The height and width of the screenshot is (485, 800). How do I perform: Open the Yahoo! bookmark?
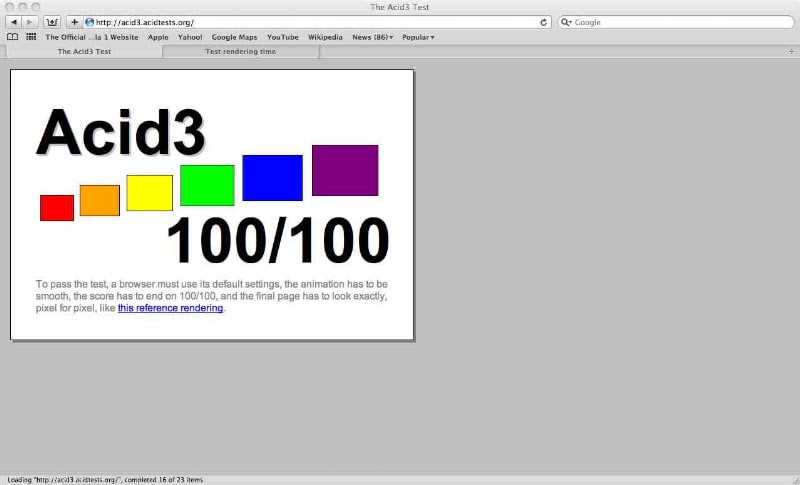[190, 37]
